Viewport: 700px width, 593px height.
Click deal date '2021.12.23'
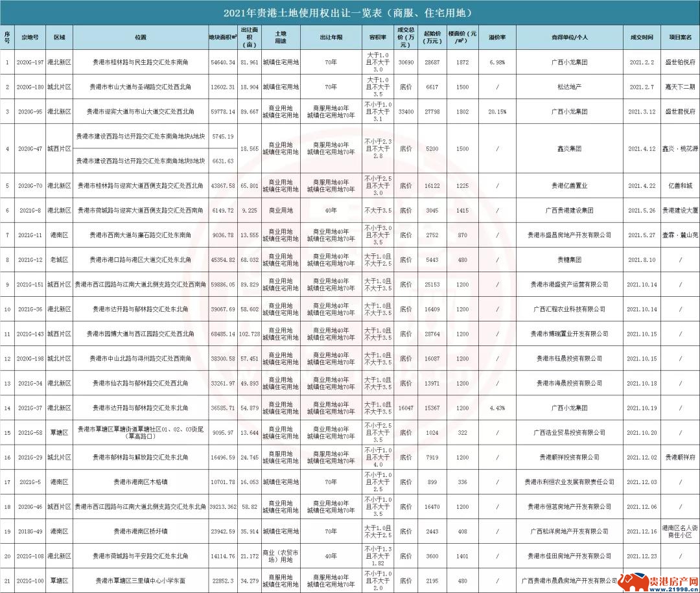click(642, 557)
